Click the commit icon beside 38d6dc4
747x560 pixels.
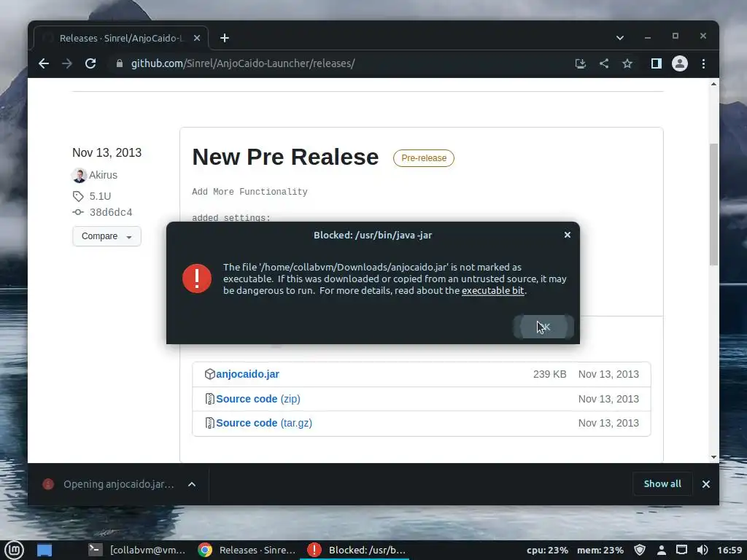pyautogui.click(x=78, y=212)
